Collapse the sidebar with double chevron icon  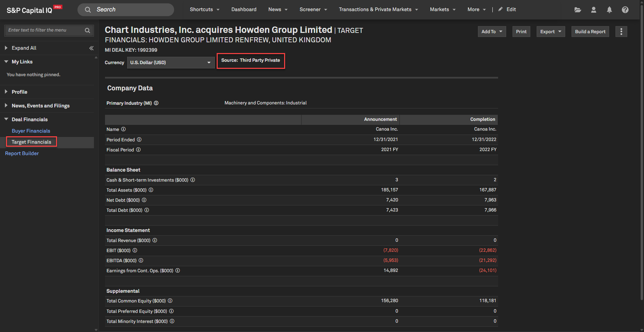pos(91,48)
